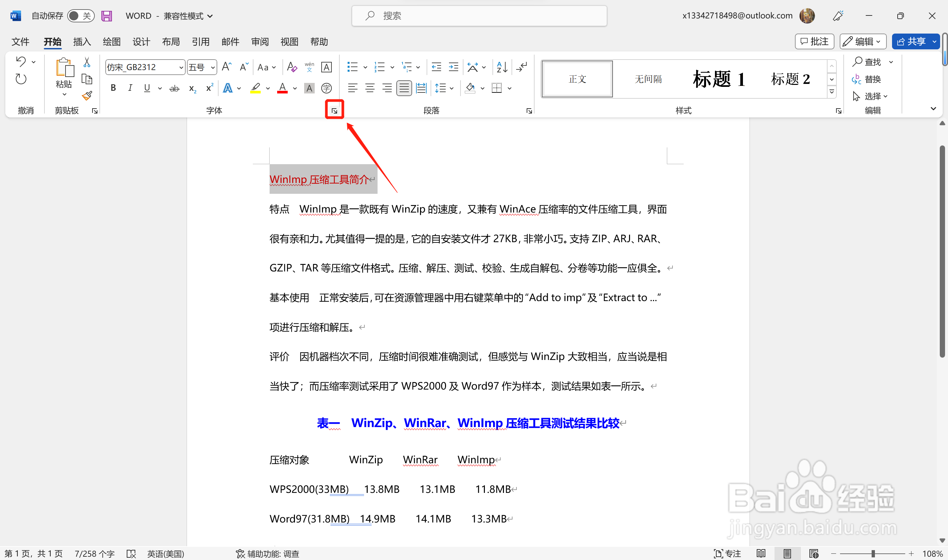This screenshot has width=948, height=560.
Task: Show paragraph marks icon
Action: (x=522, y=67)
